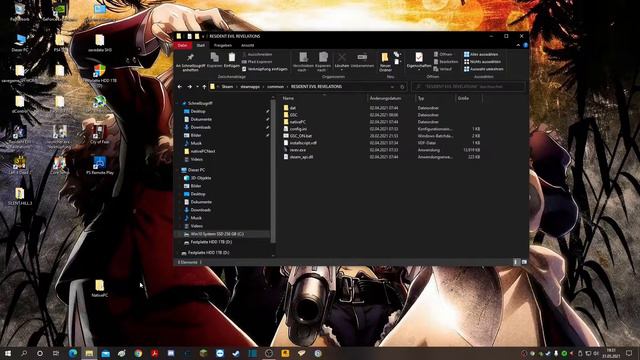Go back with the left arrow
The width and height of the screenshot is (640, 360).
(180, 87)
